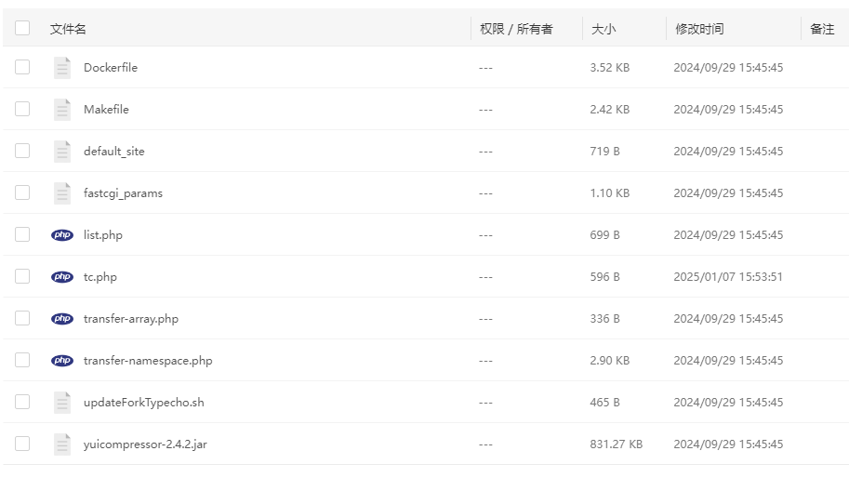
Task: Click the updateForkTypecho.sh file icon
Action: [62, 403]
